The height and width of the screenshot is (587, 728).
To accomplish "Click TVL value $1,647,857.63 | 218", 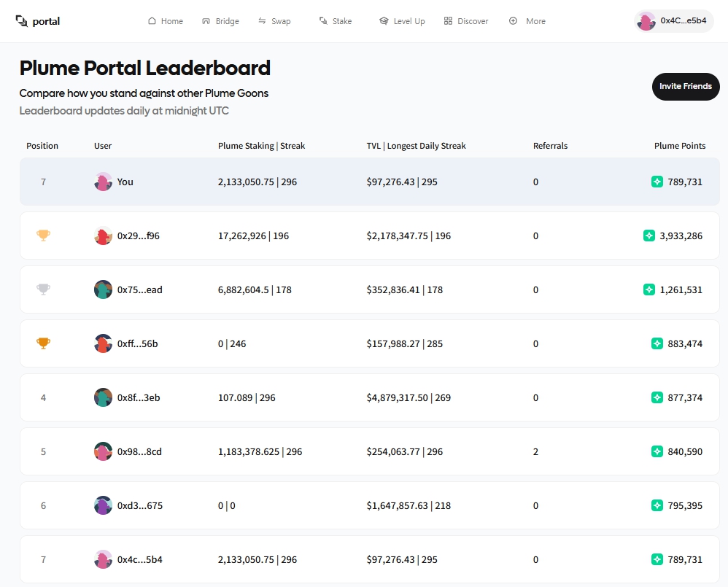I will (x=408, y=506).
